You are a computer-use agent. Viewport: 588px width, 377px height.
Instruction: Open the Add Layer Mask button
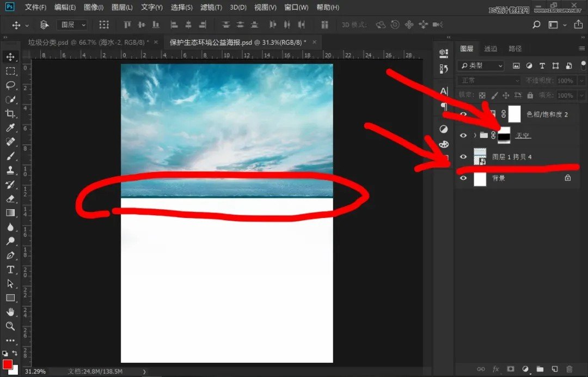pos(510,369)
